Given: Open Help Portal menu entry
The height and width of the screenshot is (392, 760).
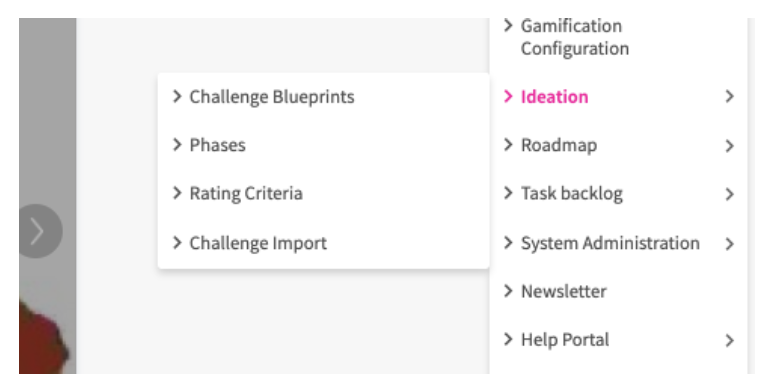Looking at the screenshot, I should 565,340.
